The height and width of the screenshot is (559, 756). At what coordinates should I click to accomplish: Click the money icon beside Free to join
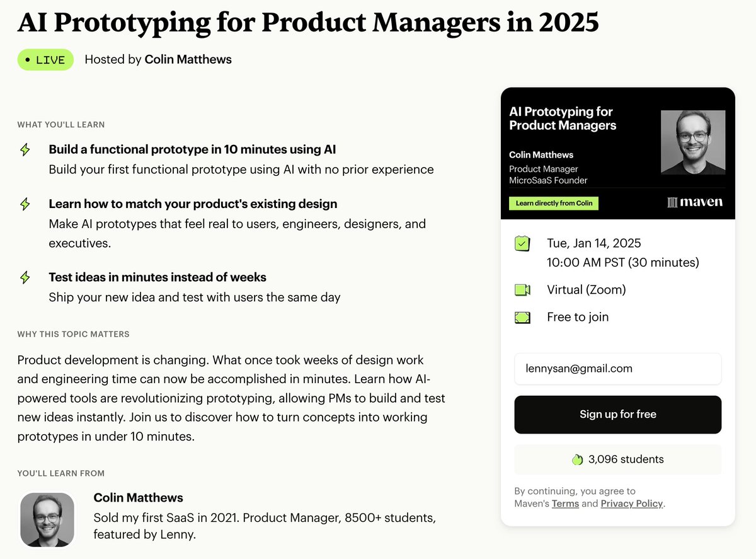click(x=522, y=318)
